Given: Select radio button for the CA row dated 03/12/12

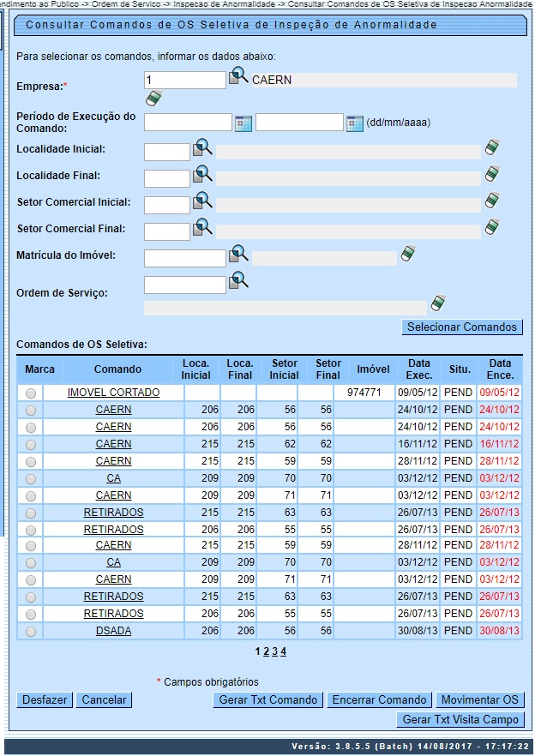Looking at the screenshot, I should click(32, 478).
